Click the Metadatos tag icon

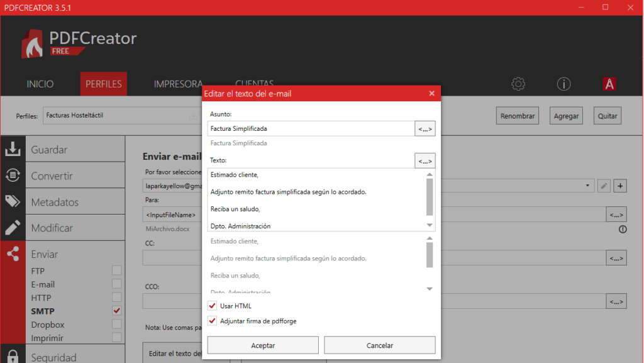[13, 201]
